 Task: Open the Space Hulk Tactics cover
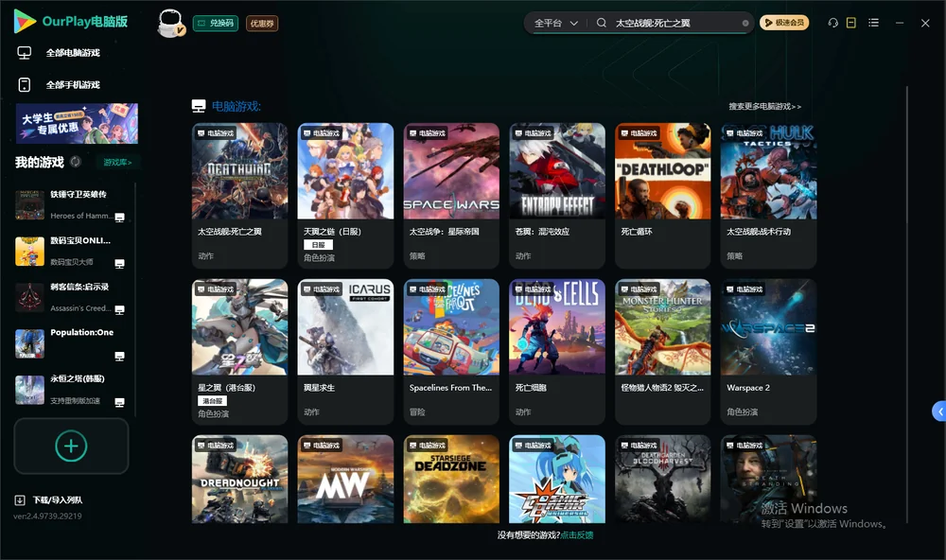(x=768, y=171)
